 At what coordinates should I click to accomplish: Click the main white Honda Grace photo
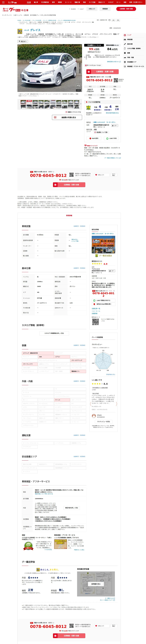50,68
